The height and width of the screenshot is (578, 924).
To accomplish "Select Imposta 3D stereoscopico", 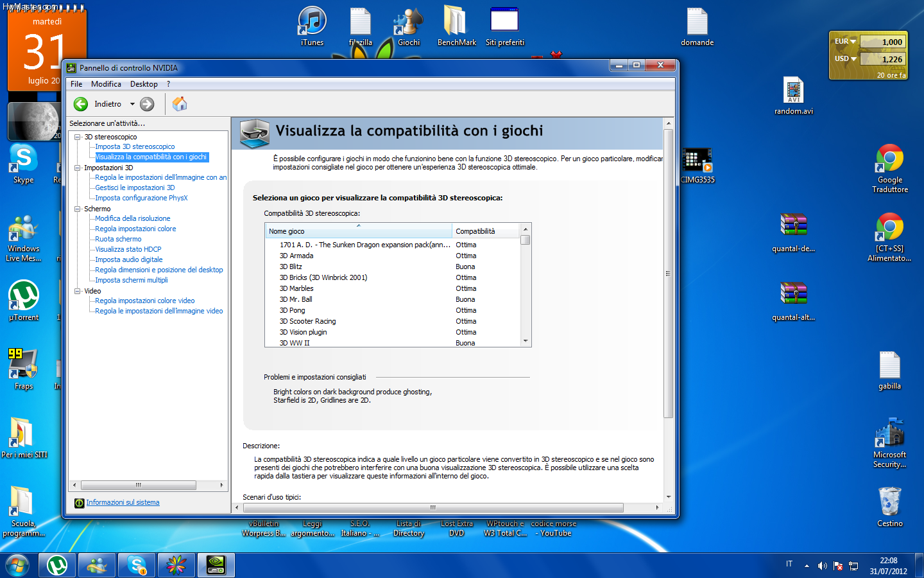I will (x=135, y=146).
